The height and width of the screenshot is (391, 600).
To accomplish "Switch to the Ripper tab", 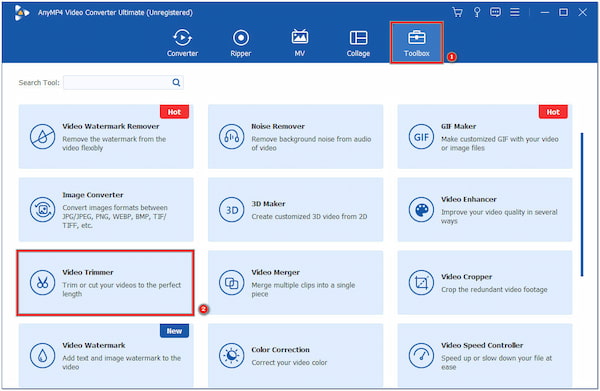I will [x=241, y=43].
